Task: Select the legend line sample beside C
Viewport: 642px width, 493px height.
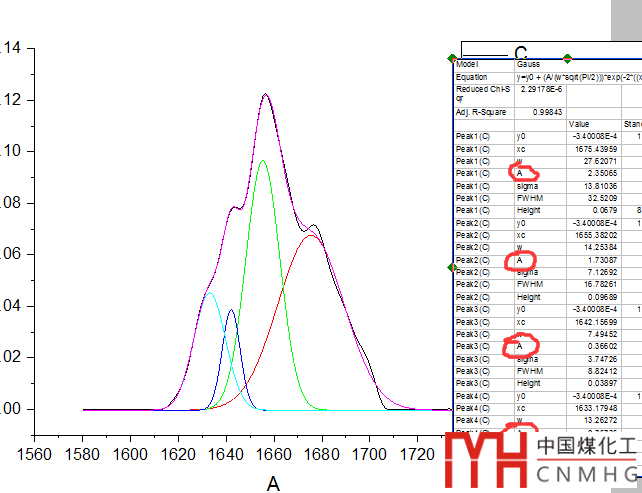Action: tap(487, 53)
